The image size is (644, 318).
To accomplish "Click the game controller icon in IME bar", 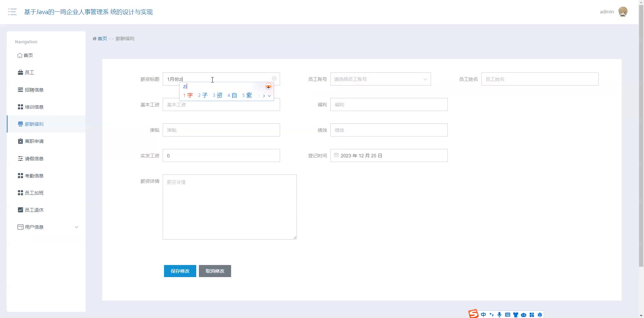I will tap(524, 315).
